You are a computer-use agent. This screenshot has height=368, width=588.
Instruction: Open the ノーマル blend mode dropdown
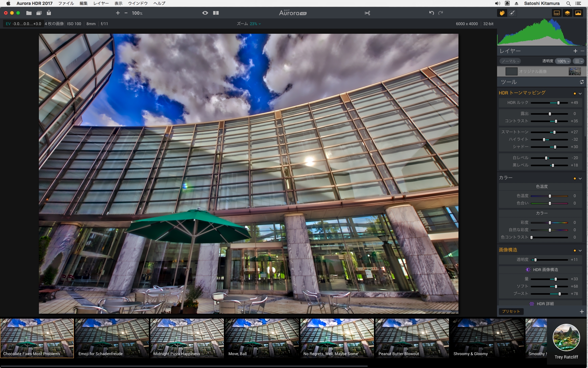coord(510,61)
